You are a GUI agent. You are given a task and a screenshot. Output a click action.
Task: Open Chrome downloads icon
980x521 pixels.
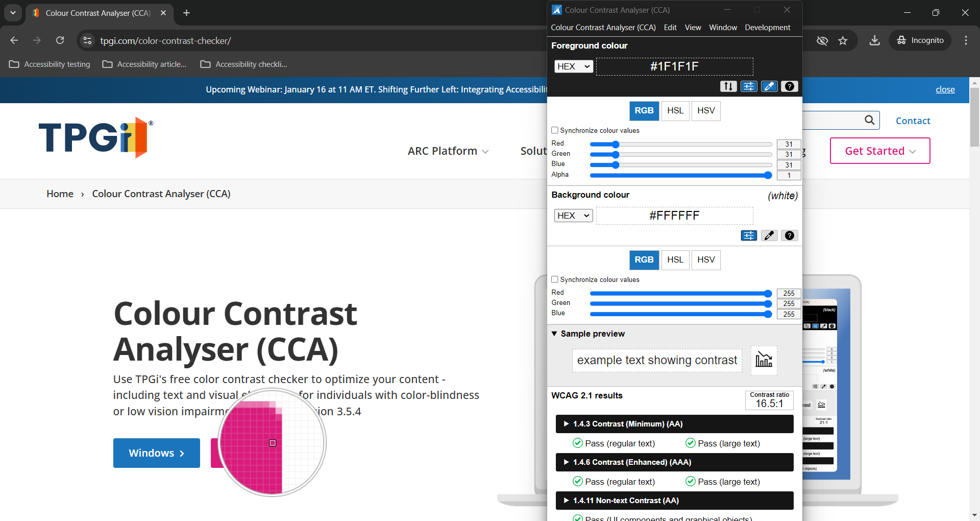(x=874, y=40)
